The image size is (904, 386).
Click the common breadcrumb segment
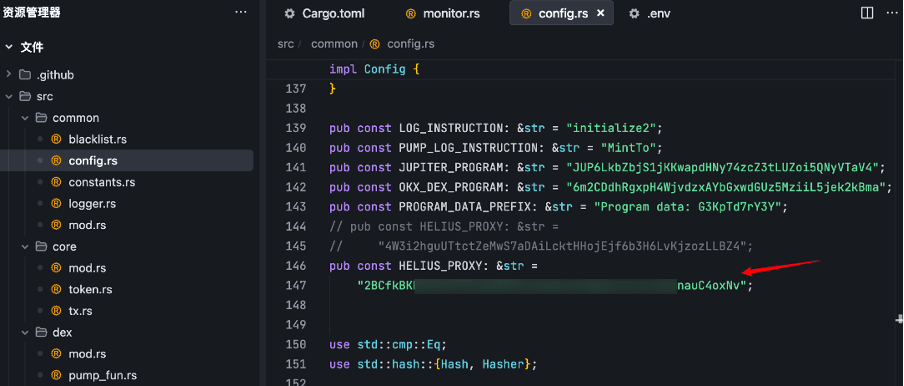tap(334, 44)
